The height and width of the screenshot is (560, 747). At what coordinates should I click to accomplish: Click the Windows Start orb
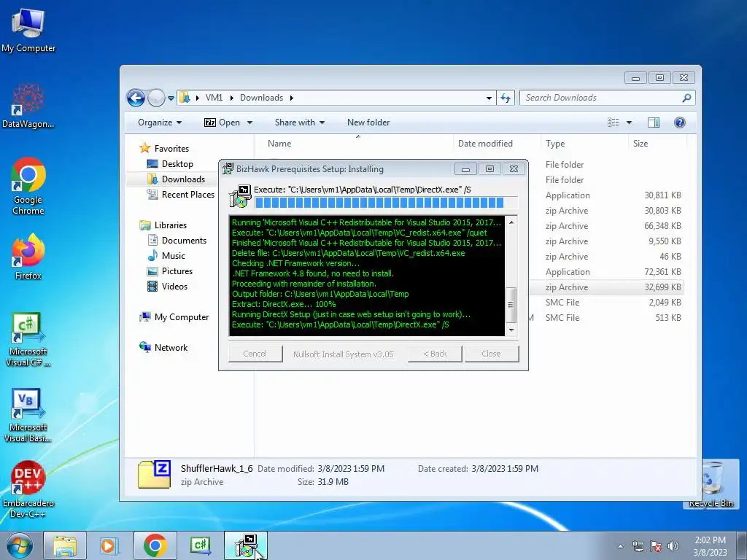coord(20,545)
